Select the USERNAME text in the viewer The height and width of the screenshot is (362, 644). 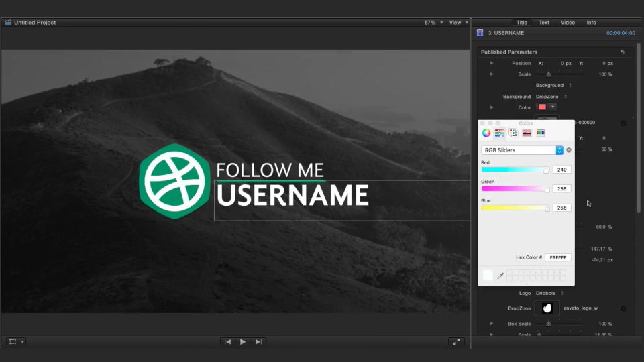click(292, 195)
